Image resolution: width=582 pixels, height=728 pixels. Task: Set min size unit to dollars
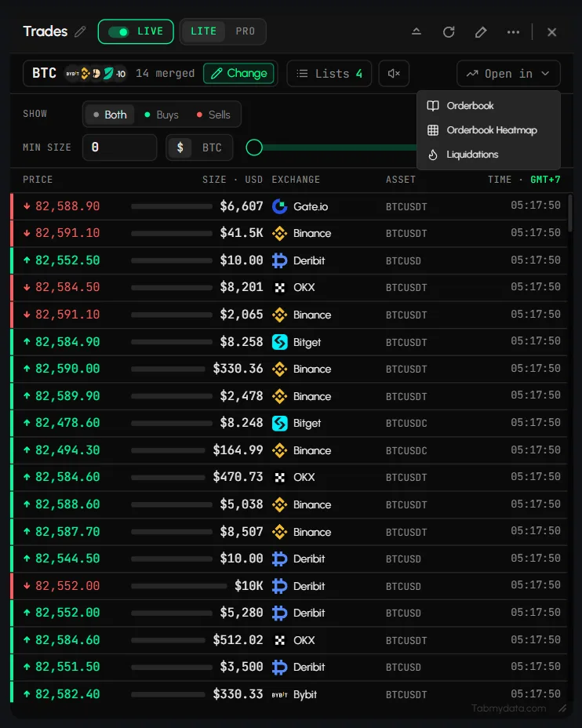coord(180,147)
